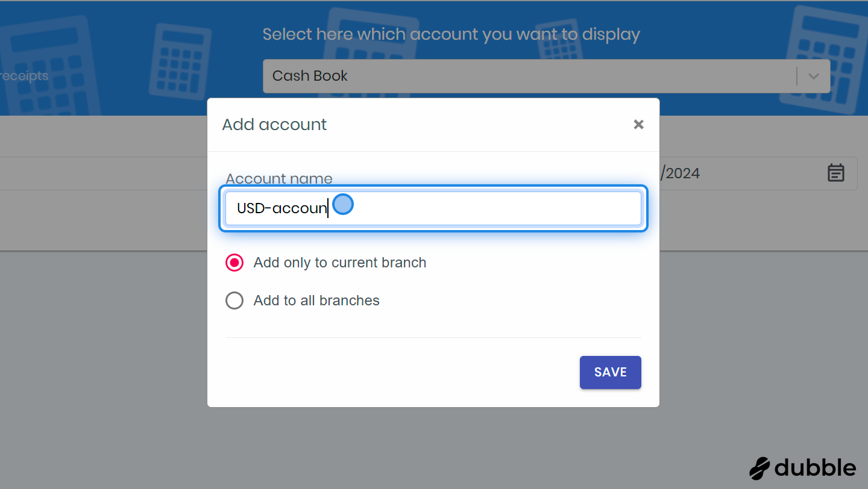The image size is (868, 489).
Task: Click the "Account name" field label
Action: 279,179
